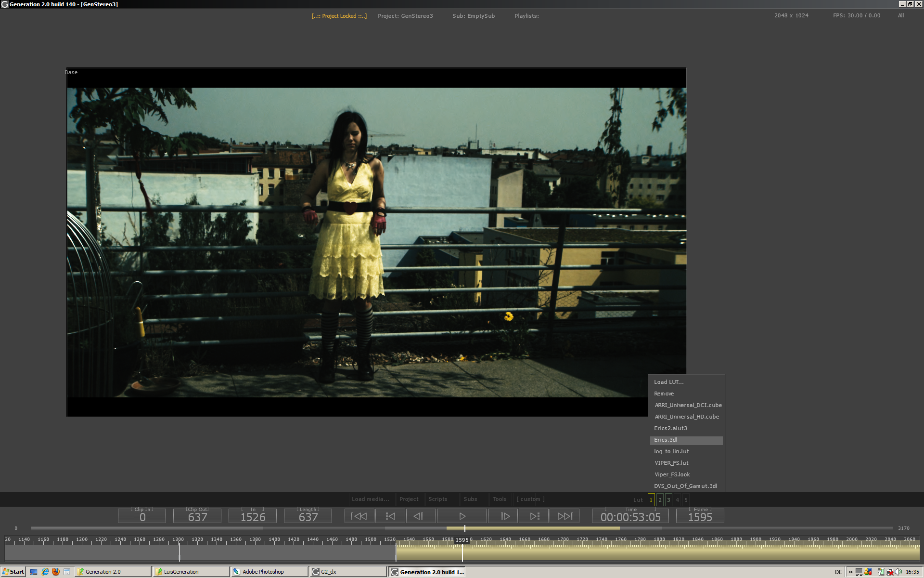Image resolution: width=924 pixels, height=578 pixels.
Task: Open the Project menu
Action: pyautogui.click(x=409, y=499)
